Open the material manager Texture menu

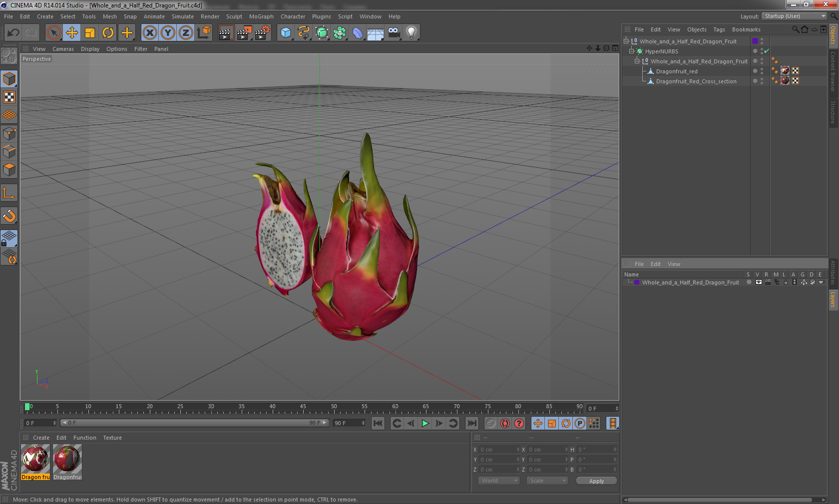[x=112, y=438]
